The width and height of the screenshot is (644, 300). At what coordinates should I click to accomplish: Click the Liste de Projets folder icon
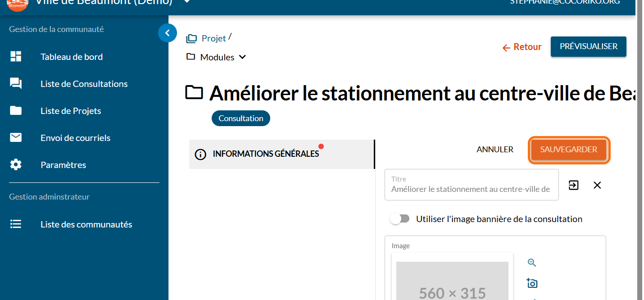[x=16, y=111]
